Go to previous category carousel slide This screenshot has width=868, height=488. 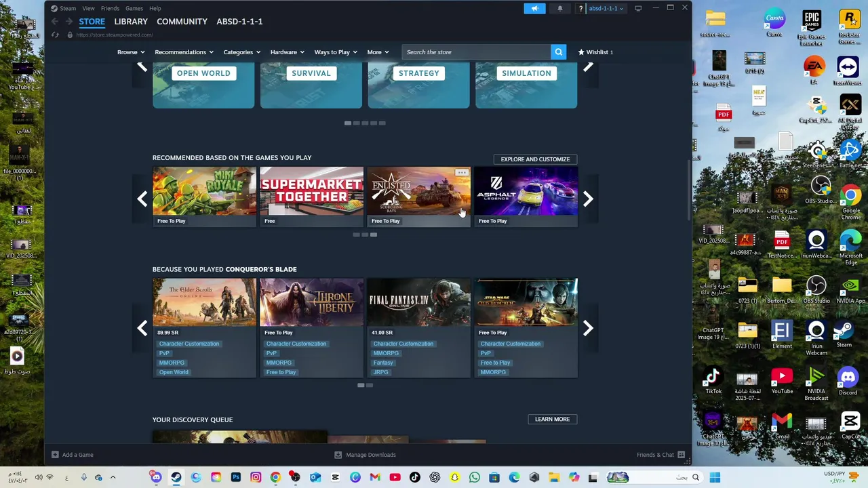click(142, 66)
